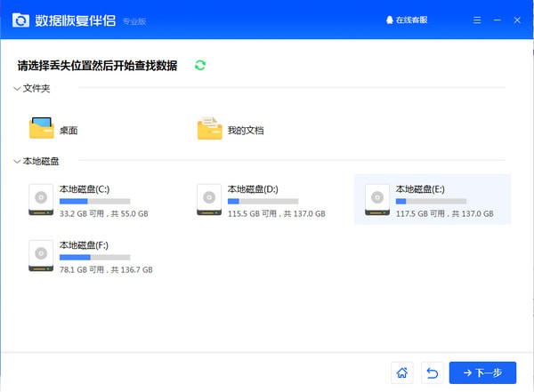Collapse the 本地磁盘 section
The width and height of the screenshot is (534, 392).
(17, 161)
